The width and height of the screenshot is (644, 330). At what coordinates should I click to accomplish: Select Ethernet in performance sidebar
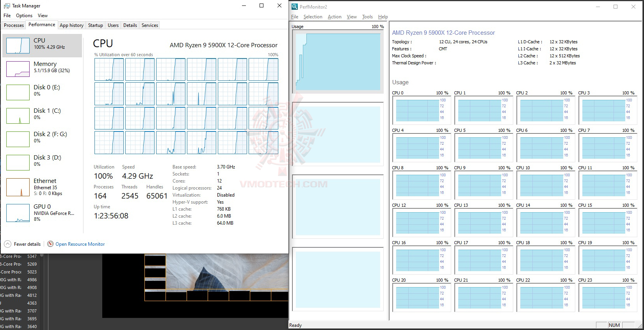coord(42,187)
